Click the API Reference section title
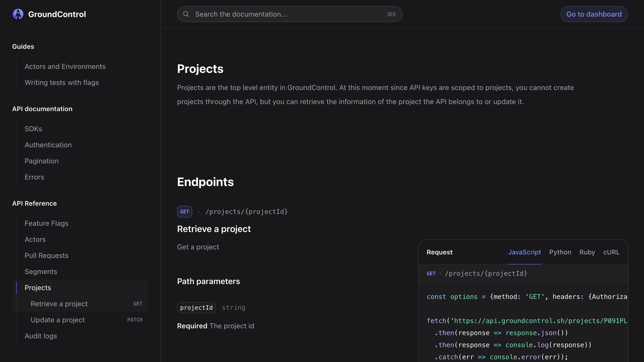644x362 pixels. point(34,203)
